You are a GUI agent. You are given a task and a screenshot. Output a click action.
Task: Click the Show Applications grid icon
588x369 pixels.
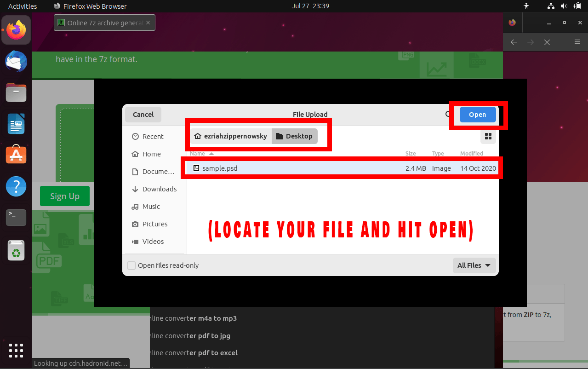tap(16, 351)
